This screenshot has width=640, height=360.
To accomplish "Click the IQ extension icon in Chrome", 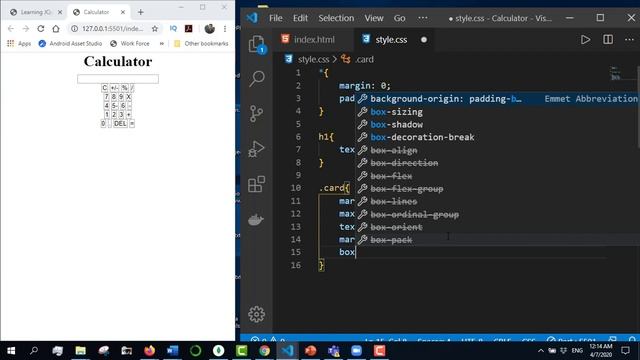I will point(173,29).
